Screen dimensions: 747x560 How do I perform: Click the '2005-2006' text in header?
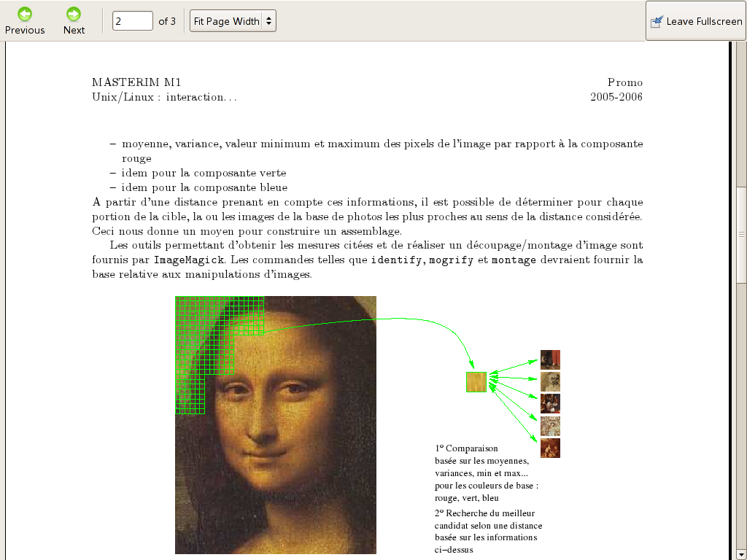[616, 97]
